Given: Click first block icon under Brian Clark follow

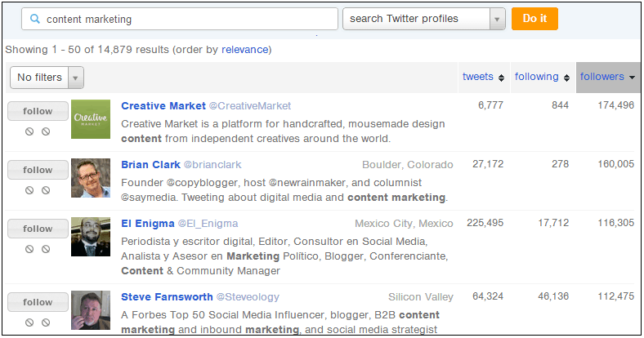Looking at the screenshot, I should point(29,190).
